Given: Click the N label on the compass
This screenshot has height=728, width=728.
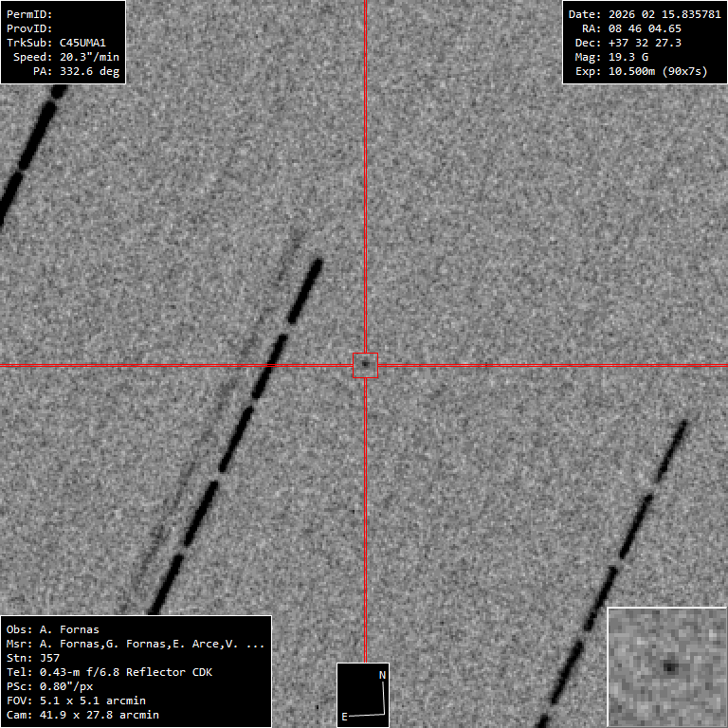Looking at the screenshot, I should [382, 675].
